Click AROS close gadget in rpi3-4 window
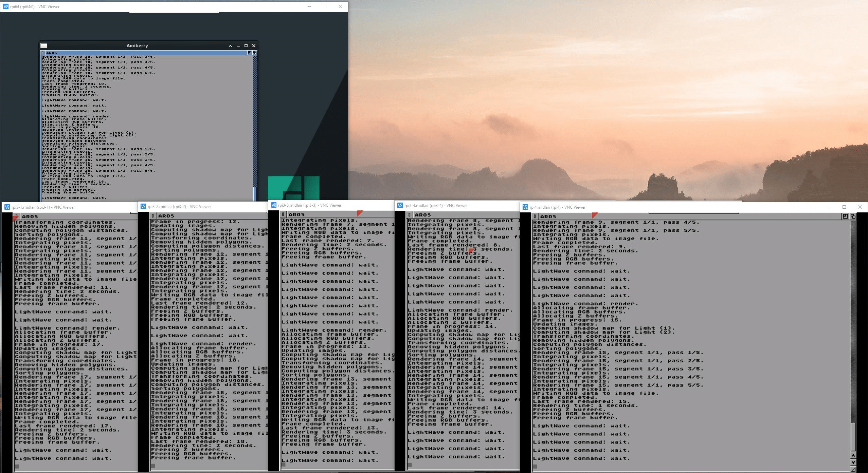 coord(410,215)
